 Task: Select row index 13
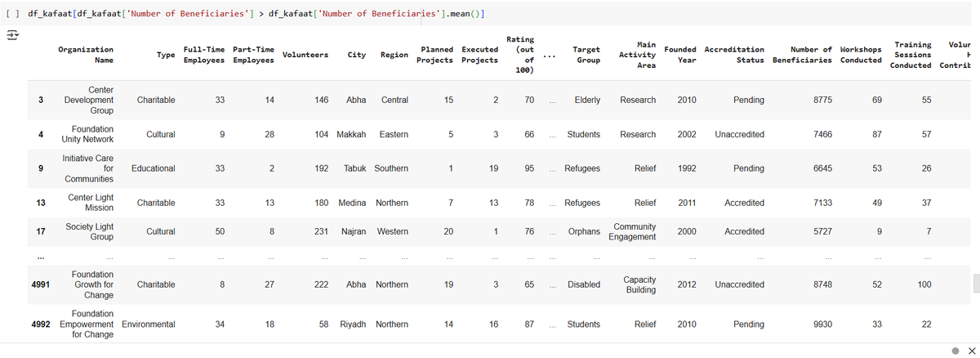tap(40, 203)
